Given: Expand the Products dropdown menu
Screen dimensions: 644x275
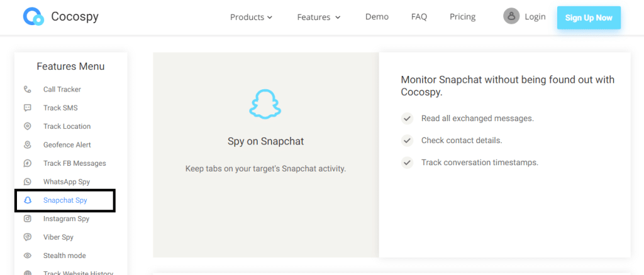Looking at the screenshot, I should click(251, 17).
